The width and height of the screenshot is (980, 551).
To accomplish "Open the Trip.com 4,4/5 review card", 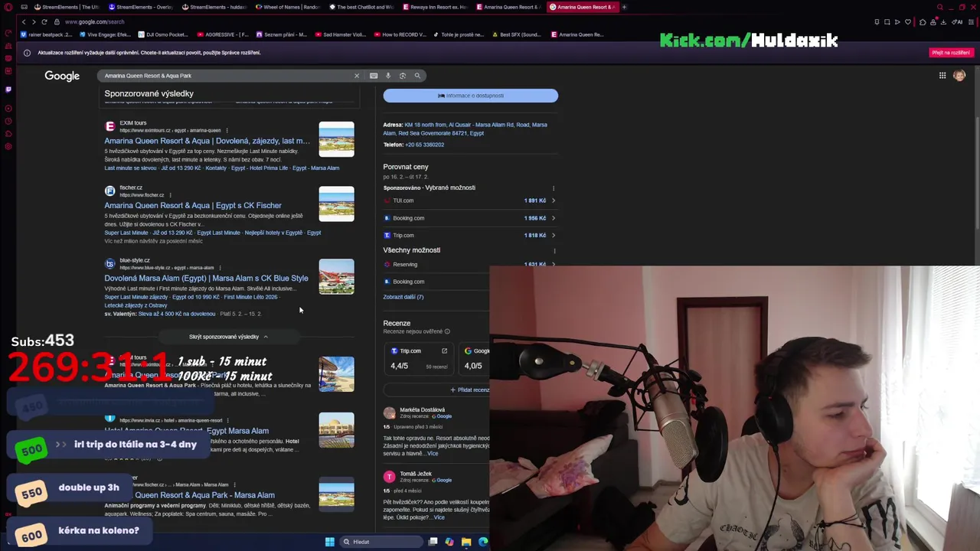I will tap(420, 360).
